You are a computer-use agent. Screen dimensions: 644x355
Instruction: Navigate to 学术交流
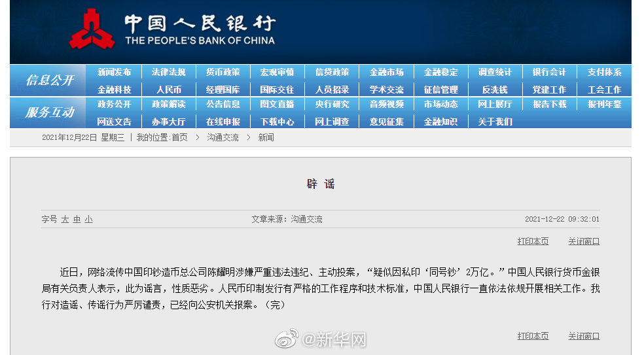click(387, 90)
